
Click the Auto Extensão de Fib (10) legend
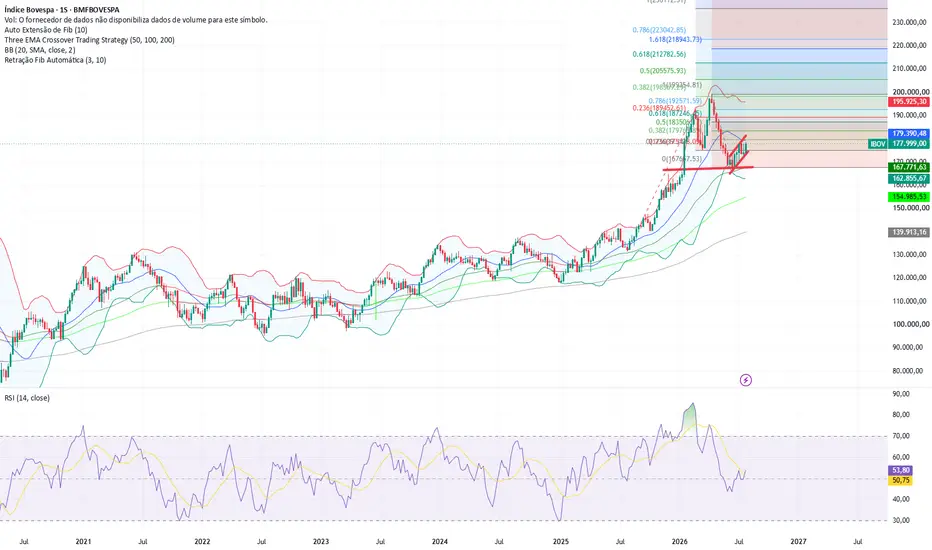(x=46, y=30)
